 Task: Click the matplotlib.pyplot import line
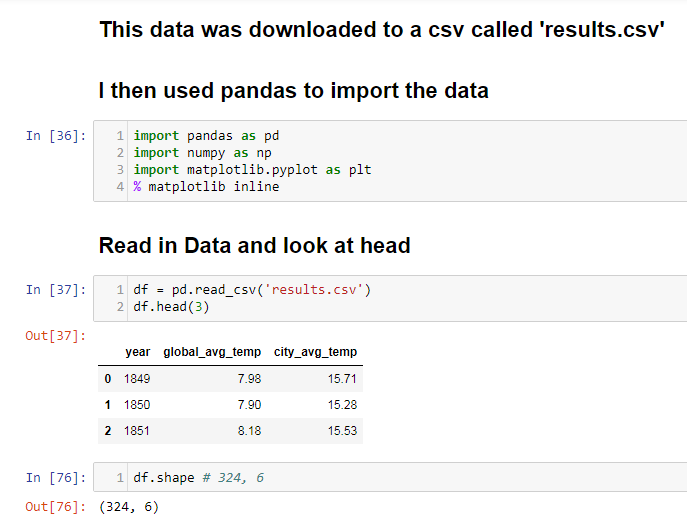(252, 170)
